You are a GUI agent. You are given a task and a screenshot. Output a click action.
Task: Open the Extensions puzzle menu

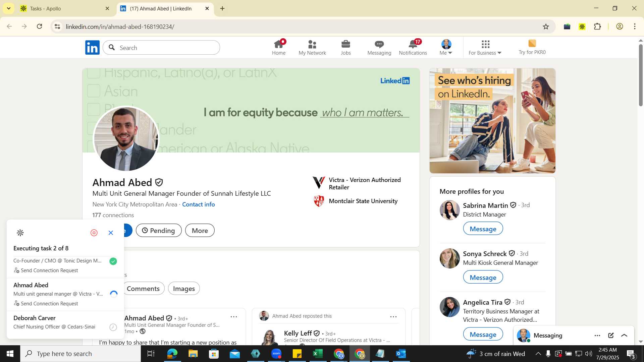[597, 26]
